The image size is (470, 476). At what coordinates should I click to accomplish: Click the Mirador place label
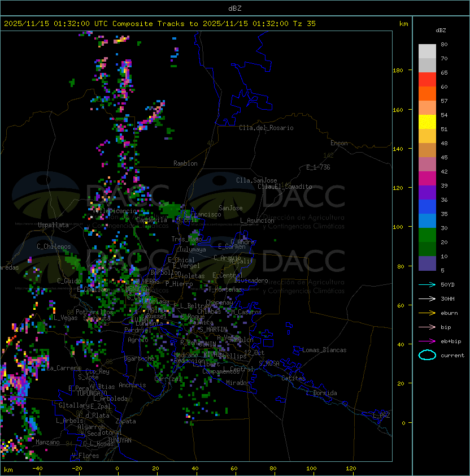tap(238, 383)
